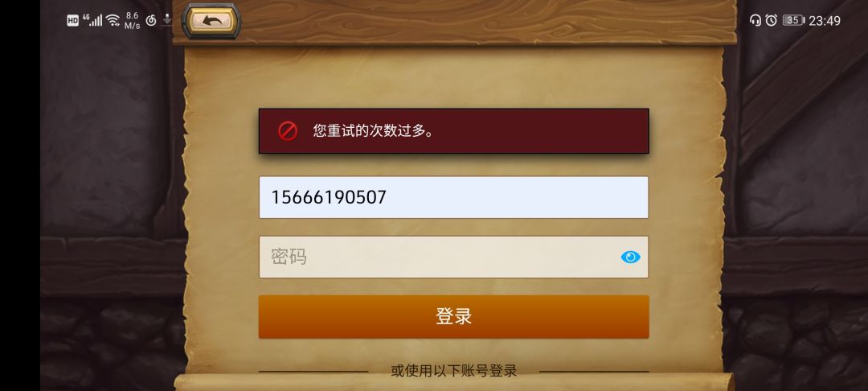This screenshot has width=868, height=391.
Task: Tap the 您重试的次数过多 error message text
Action: pyautogui.click(x=374, y=131)
